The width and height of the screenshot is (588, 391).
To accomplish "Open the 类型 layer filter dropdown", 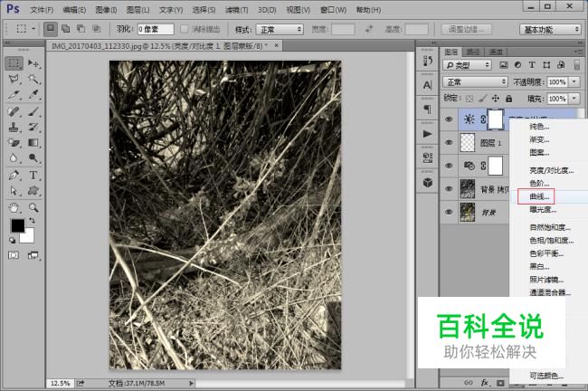I will pyautogui.click(x=467, y=65).
